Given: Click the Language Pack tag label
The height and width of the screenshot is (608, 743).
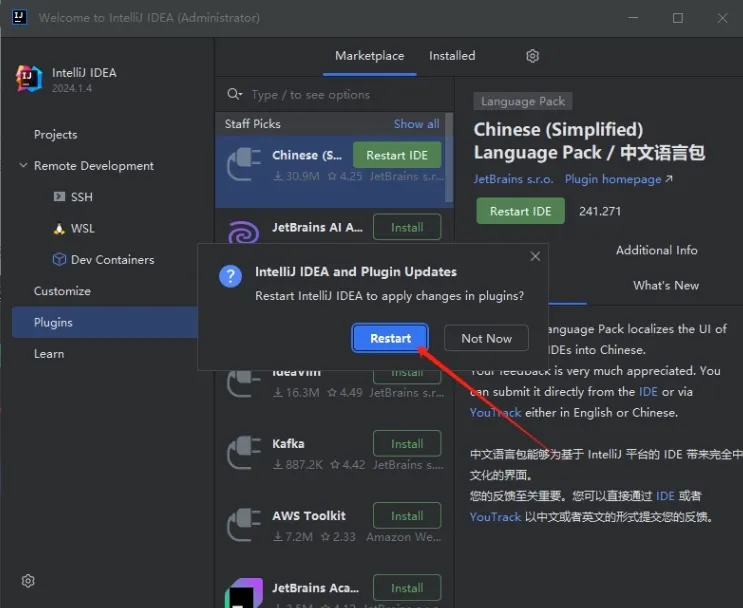Looking at the screenshot, I should [x=523, y=101].
